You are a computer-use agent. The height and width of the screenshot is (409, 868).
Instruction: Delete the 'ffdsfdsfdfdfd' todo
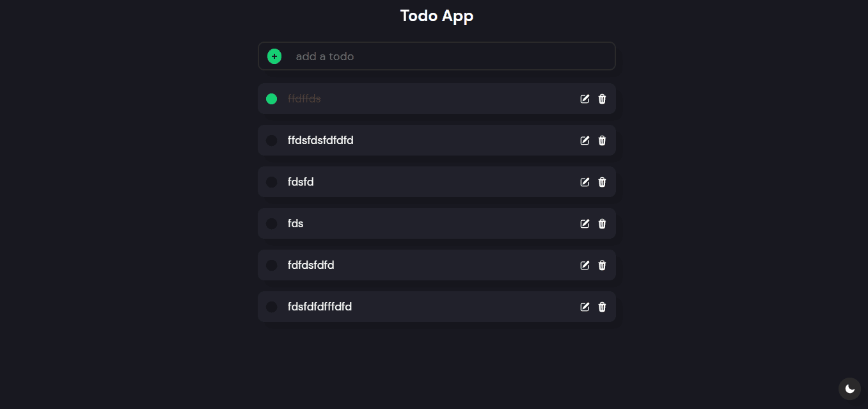coord(602,140)
